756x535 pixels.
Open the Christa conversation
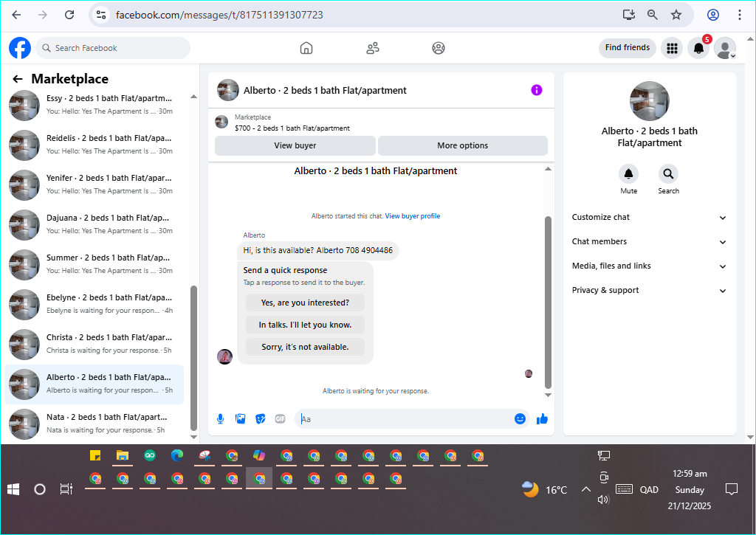click(94, 344)
